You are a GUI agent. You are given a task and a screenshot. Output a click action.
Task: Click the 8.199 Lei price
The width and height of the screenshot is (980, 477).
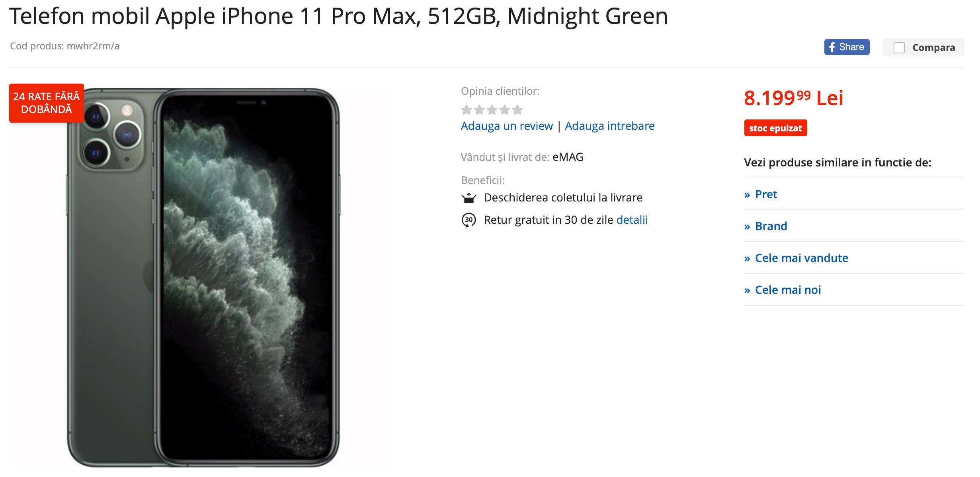click(x=793, y=98)
